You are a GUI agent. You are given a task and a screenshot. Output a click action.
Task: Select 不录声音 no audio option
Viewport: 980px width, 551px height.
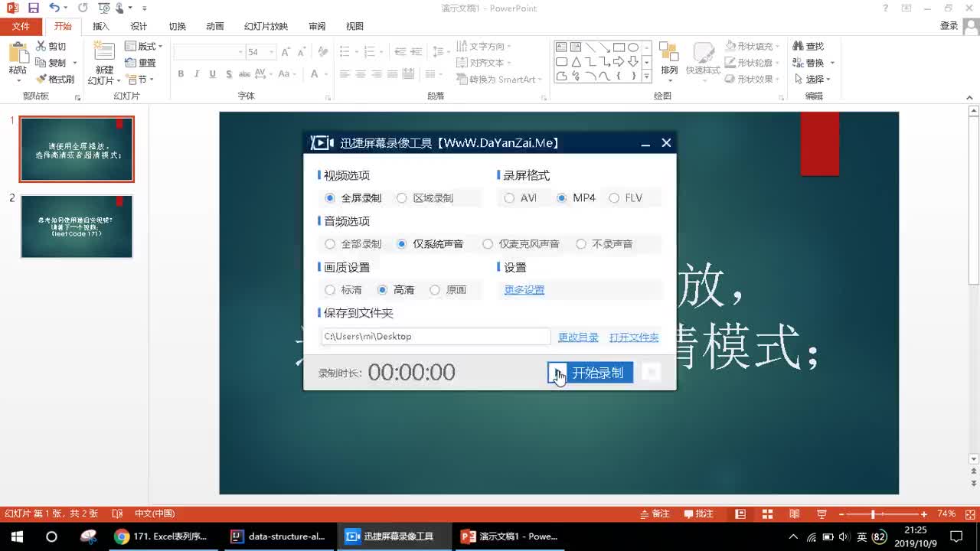tap(604, 244)
